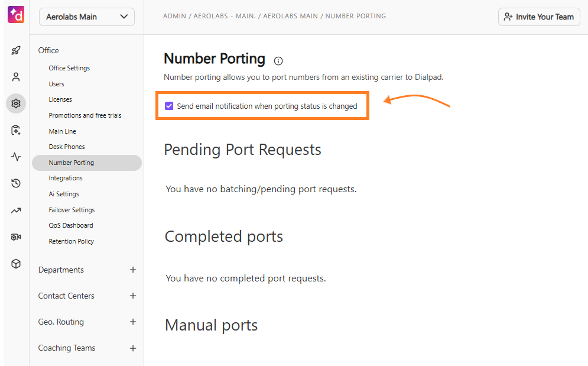Click the Departments section label
The image size is (588, 366).
[x=61, y=270]
